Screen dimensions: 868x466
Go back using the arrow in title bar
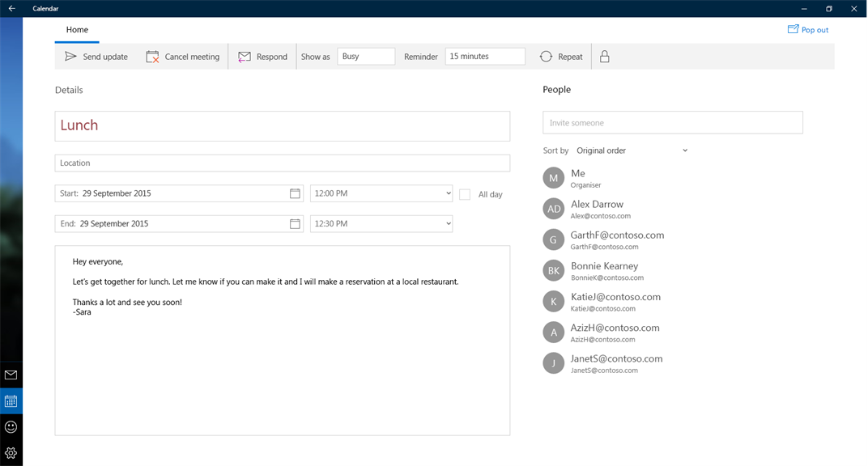(11, 8)
